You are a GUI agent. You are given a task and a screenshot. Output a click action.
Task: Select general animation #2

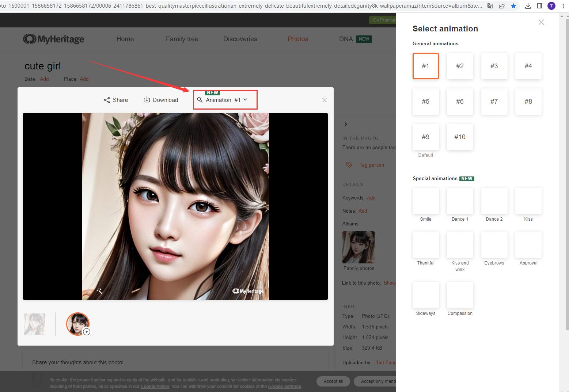(460, 66)
